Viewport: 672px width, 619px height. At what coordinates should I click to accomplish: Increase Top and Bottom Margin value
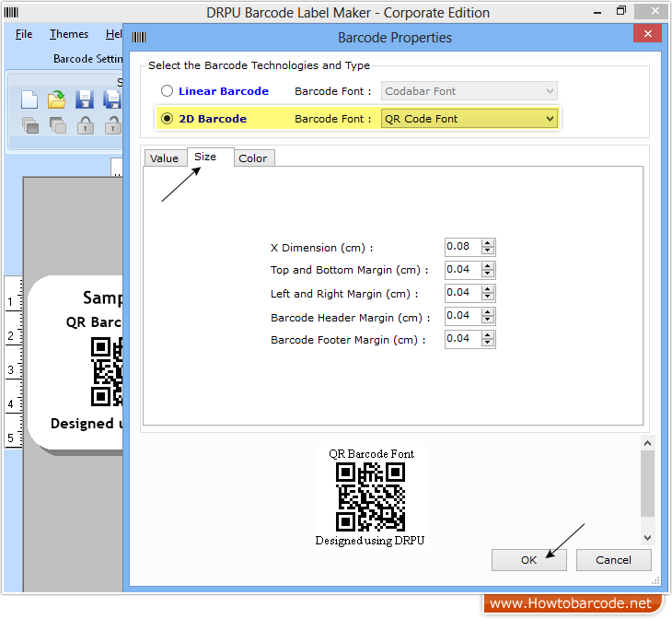(488, 266)
